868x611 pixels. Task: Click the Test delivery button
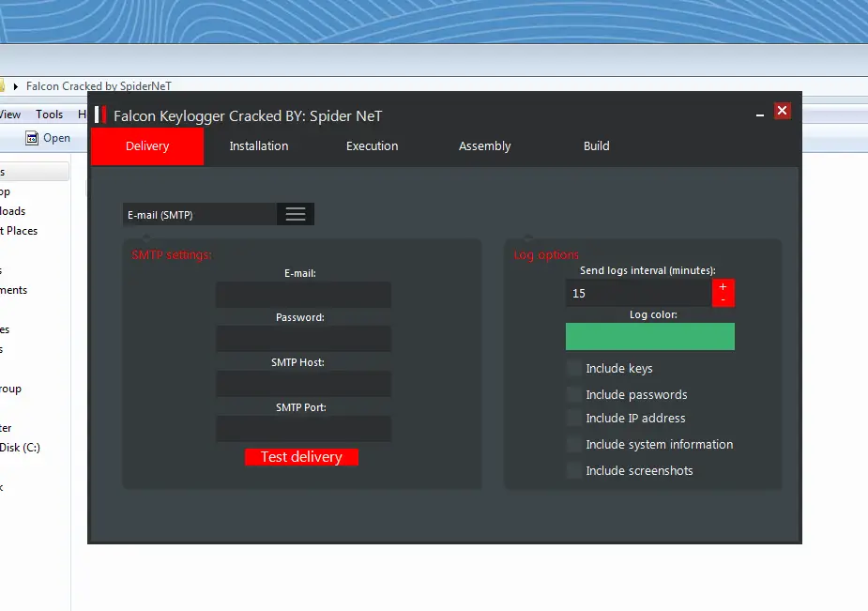301,456
